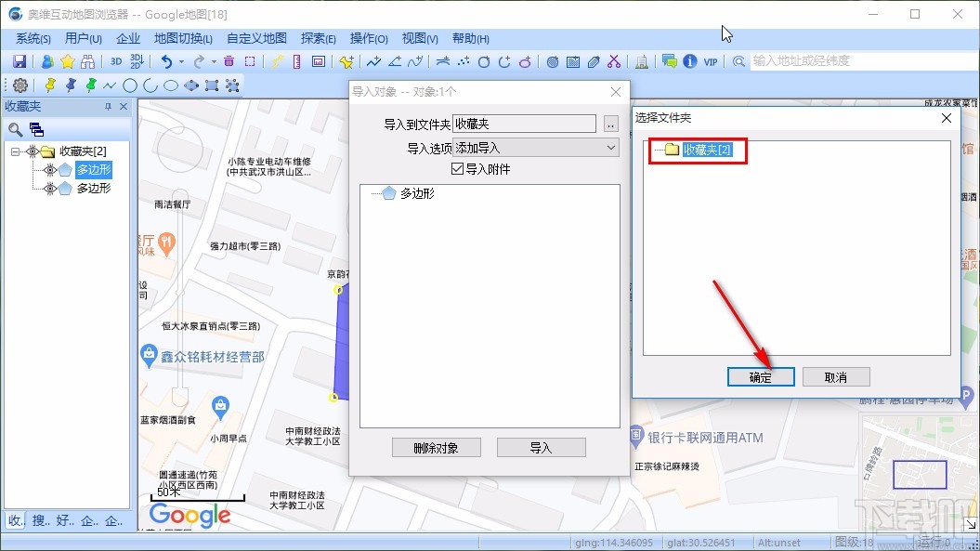Open the 导入选项 dropdown showing 添加导入
This screenshot has width=980, height=551.
coord(609,147)
